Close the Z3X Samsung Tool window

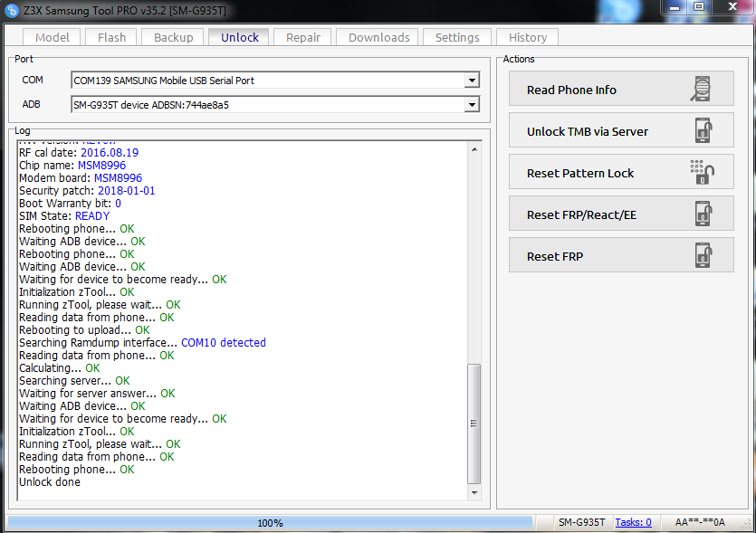pyautogui.click(x=732, y=7)
